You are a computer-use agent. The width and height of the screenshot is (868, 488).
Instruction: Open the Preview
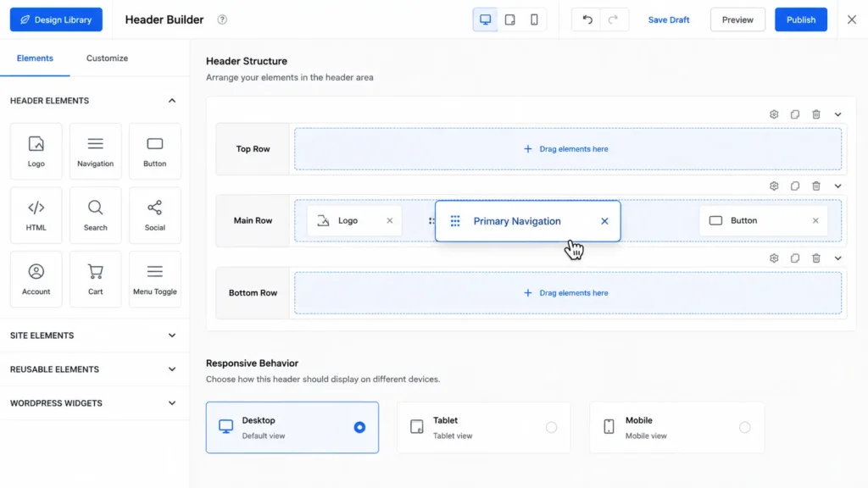coord(737,19)
